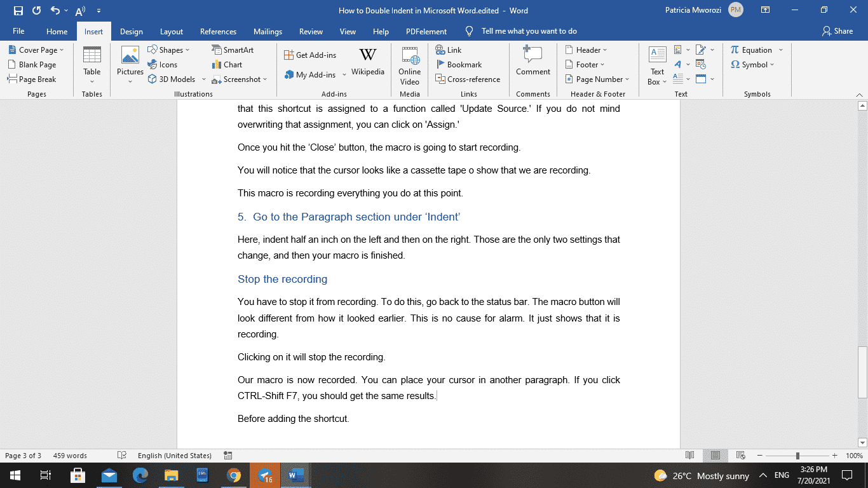Open the Mail app from the taskbar

[x=109, y=475]
